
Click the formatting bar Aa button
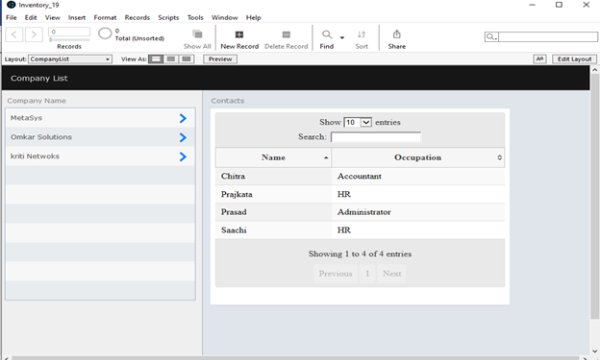540,59
